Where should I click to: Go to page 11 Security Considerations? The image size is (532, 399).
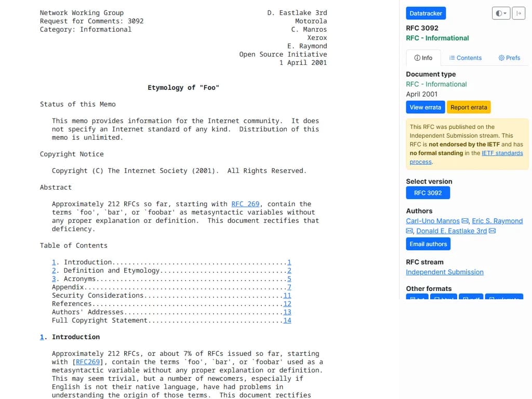tap(287, 295)
